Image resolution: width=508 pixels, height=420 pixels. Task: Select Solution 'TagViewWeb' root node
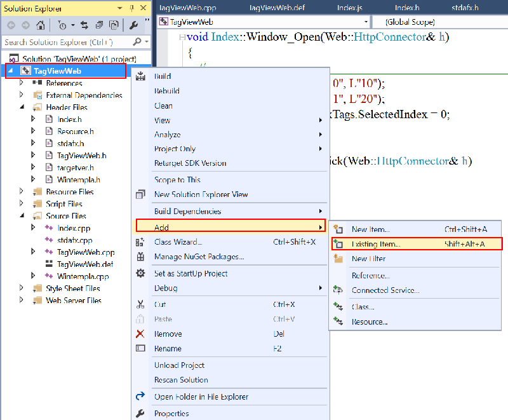pos(79,59)
